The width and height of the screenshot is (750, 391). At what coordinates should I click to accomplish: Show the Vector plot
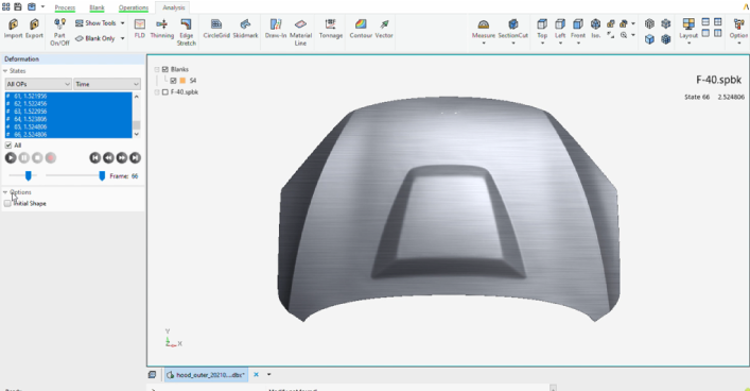(x=384, y=29)
